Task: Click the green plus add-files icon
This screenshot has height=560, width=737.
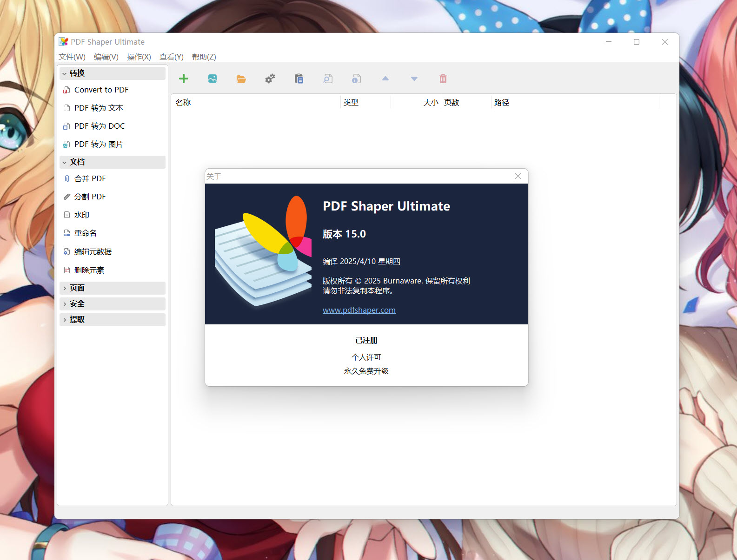Action: click(x=184, y=79)
